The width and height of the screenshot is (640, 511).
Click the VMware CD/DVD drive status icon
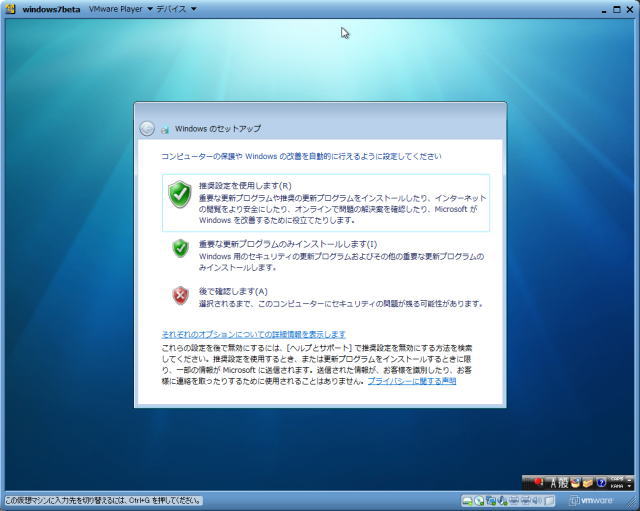[x=479, y=500]
